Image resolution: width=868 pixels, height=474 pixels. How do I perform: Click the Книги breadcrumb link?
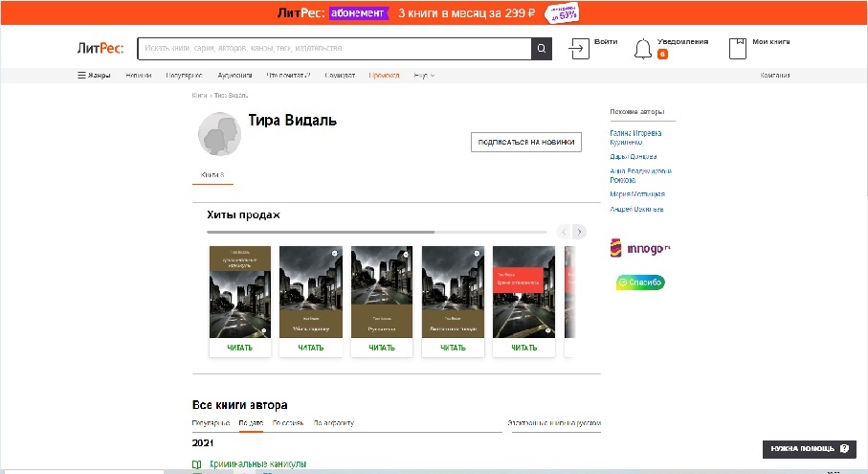click(x=199, y=95)
